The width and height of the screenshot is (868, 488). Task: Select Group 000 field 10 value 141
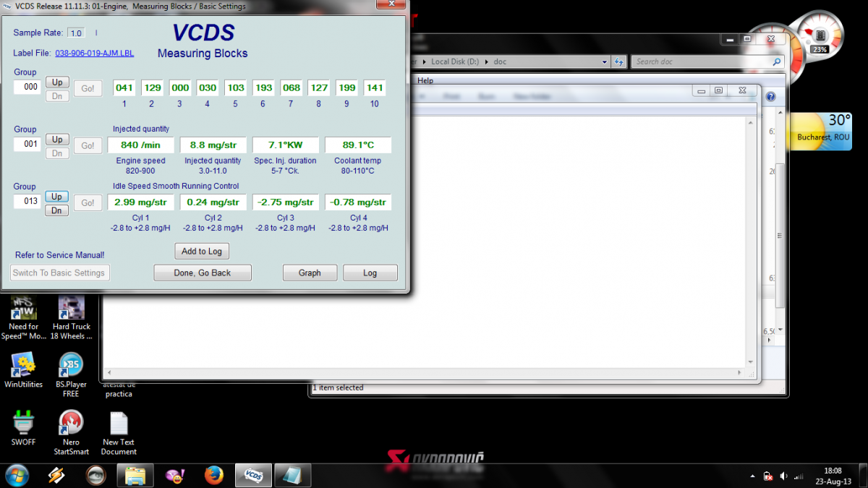[x=375, y=88]
